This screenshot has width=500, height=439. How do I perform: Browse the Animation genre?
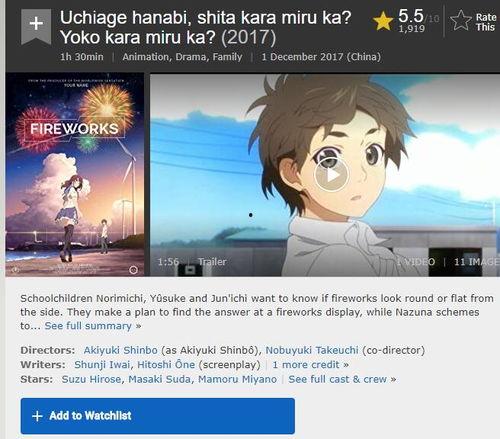point(146,57)
